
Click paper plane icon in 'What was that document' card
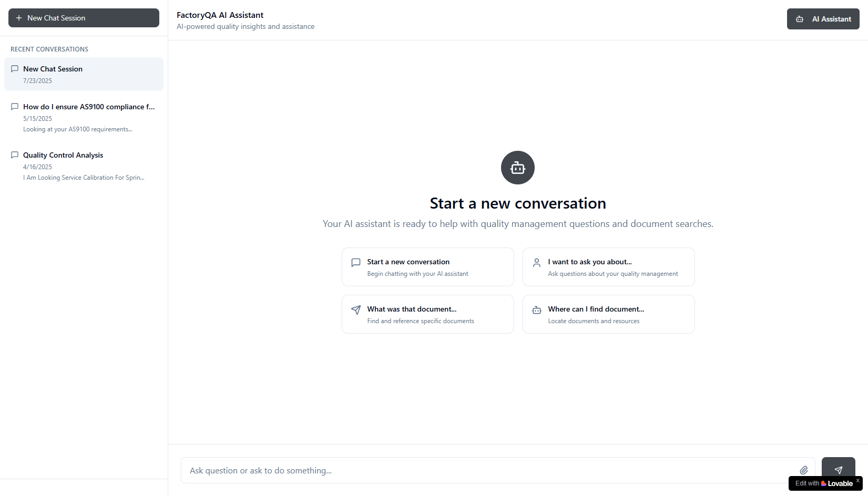[356, 310]
